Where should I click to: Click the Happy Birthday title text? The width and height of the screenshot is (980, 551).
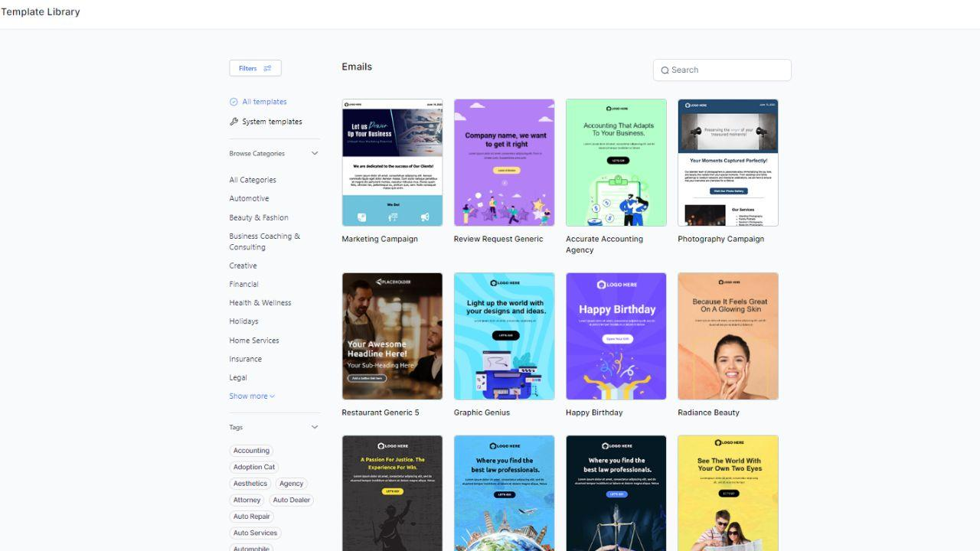[594, 412]
